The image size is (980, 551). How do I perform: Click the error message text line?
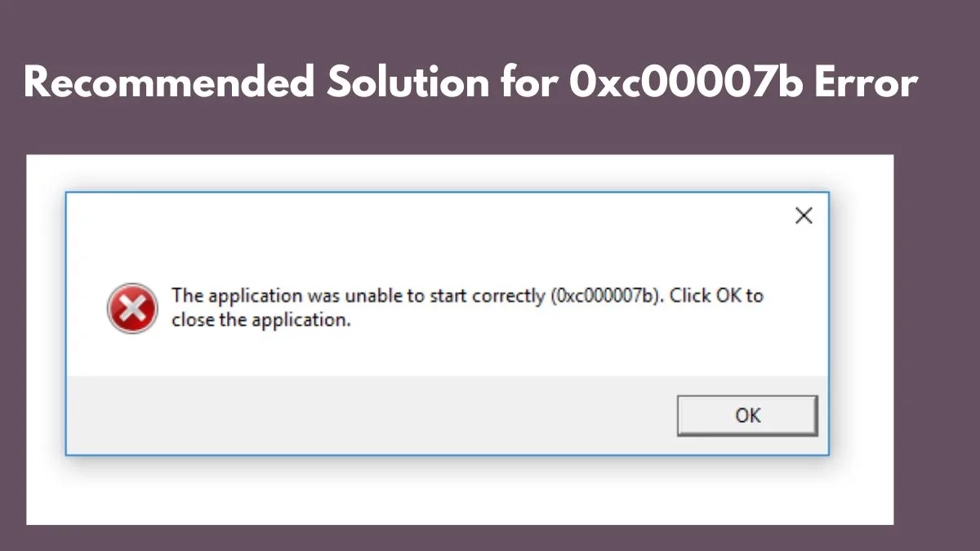pos(465,295)
